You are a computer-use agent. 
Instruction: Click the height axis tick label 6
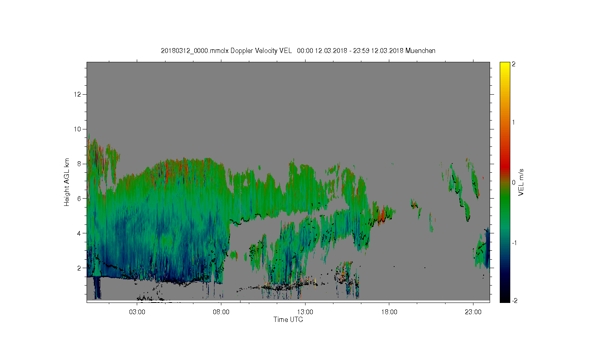click(80, 198)
